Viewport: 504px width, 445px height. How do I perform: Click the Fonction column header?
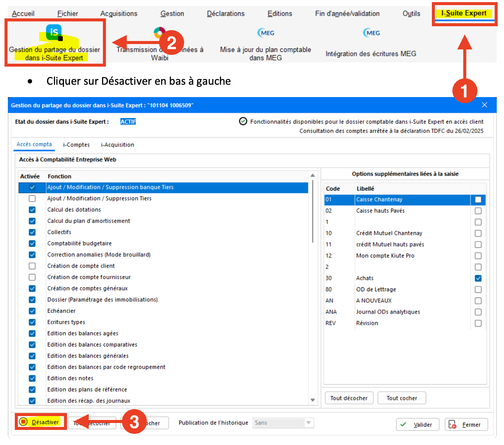(x=59, y=176)
